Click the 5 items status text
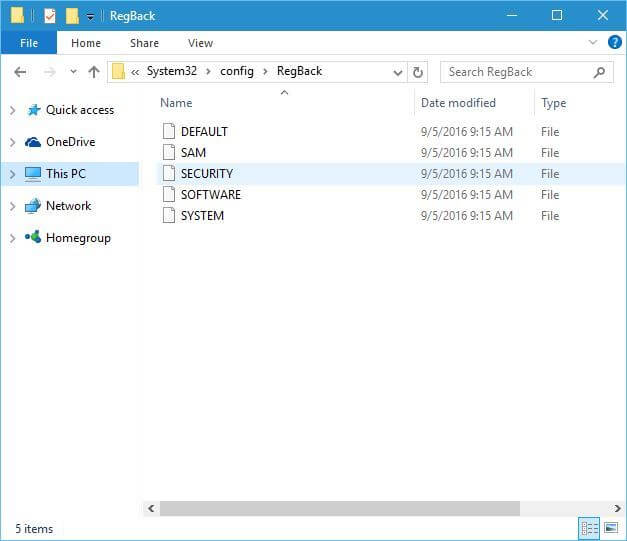Screen dimensions: 627x541 (x=34, y=529)
